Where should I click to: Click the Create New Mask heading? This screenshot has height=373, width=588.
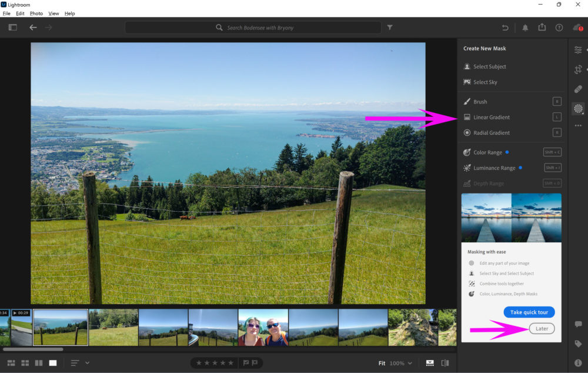click(485, 48)
